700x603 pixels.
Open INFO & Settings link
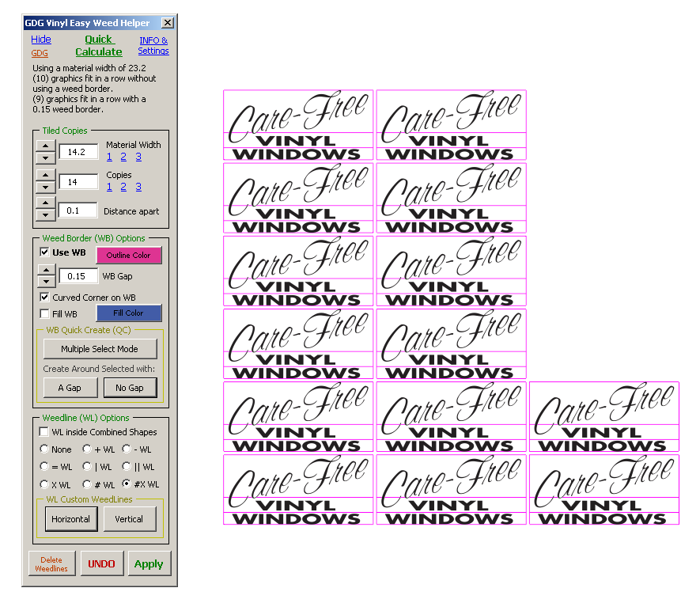click(x=153, y=46)
